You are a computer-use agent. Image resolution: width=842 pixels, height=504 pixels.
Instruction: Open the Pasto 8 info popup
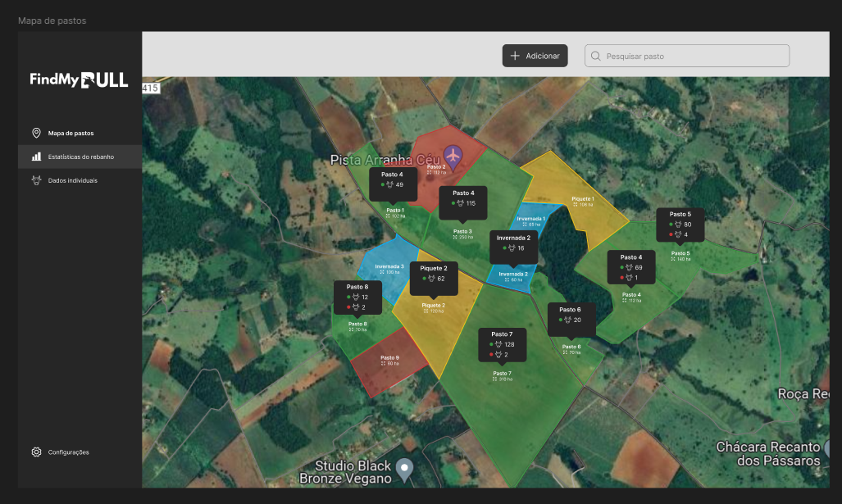[x=357, y=297]
